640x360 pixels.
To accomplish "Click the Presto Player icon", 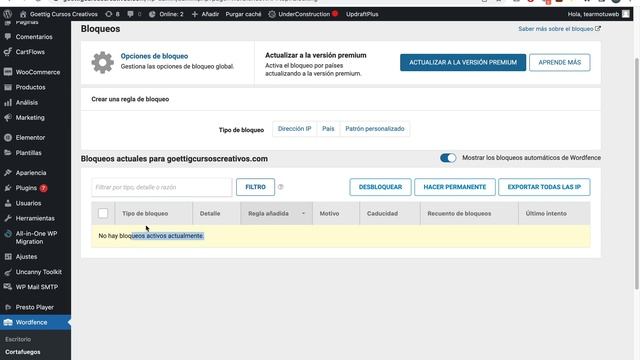I will [8, 307].
